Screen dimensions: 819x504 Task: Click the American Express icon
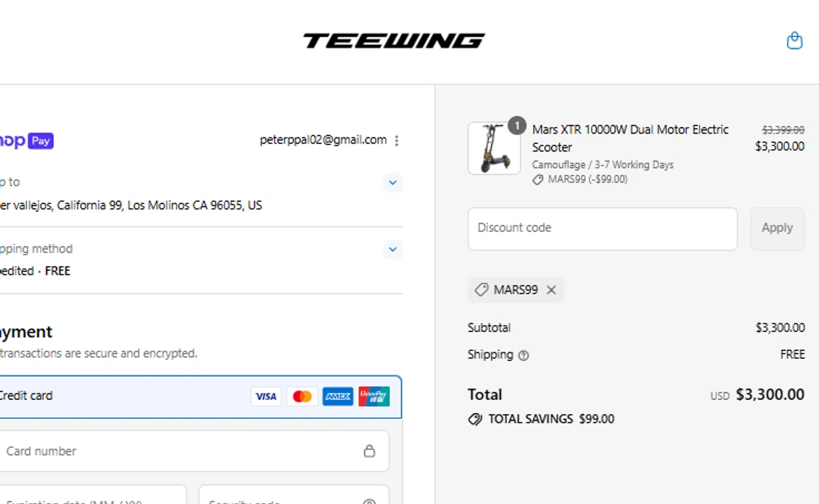pyautogui.click(x=338, y=396)
